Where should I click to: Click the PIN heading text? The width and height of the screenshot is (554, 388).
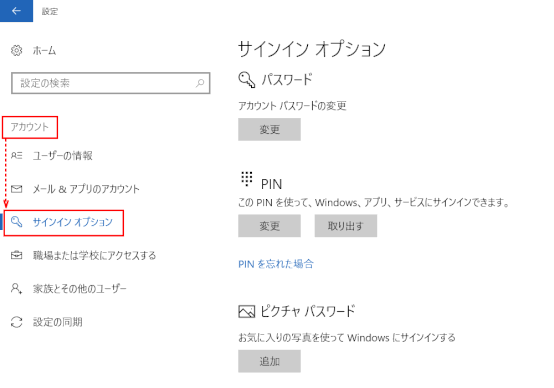click(x=271, y=184)
